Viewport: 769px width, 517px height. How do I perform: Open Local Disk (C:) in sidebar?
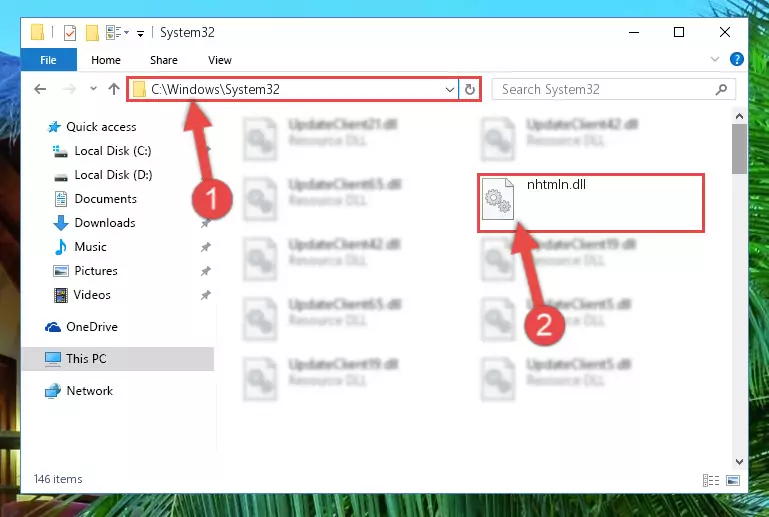pyautogui.click(x=113, y=151)
